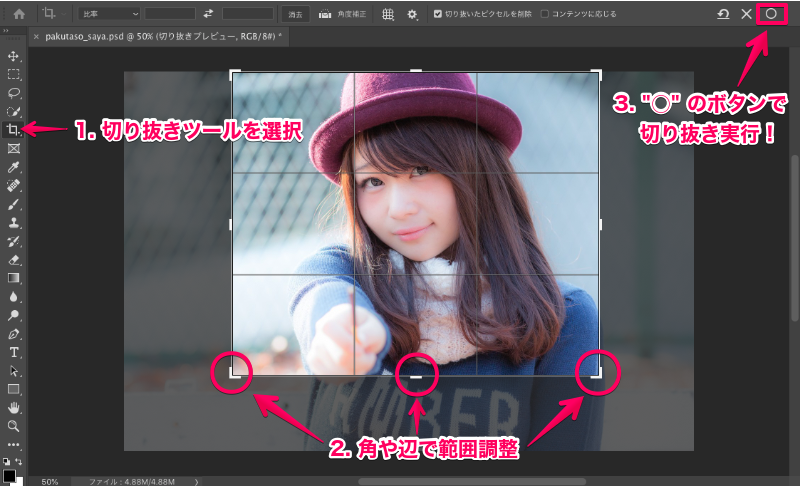Select the Move tool

[14, 56]
